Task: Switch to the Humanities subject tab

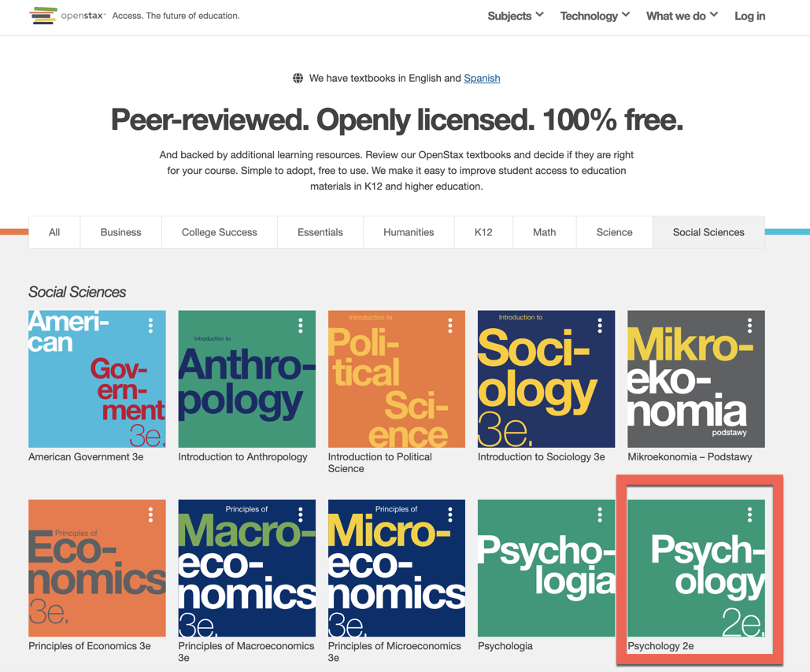Action: point(409,232)
